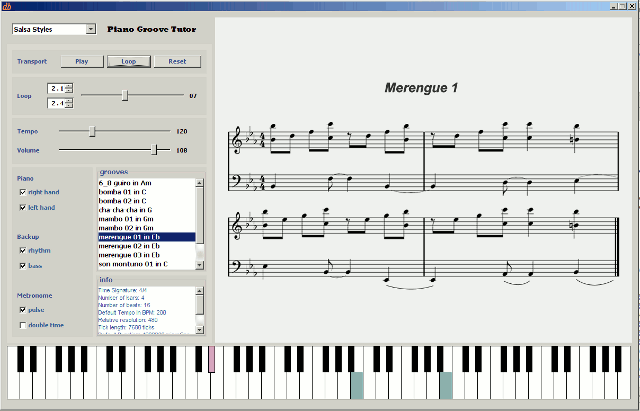This screenshot has height=411, width=640.
Task: Decrease the loop end value 2.4
Action: [69, 106]
